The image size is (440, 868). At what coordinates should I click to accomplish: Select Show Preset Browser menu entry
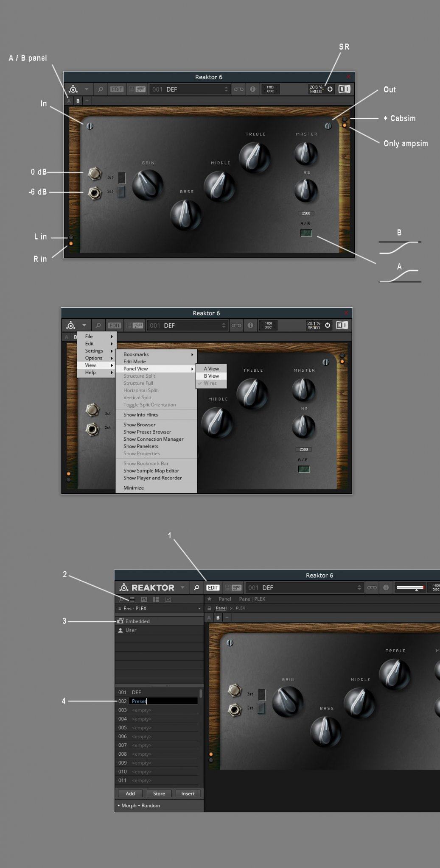(x=156, y=432)
